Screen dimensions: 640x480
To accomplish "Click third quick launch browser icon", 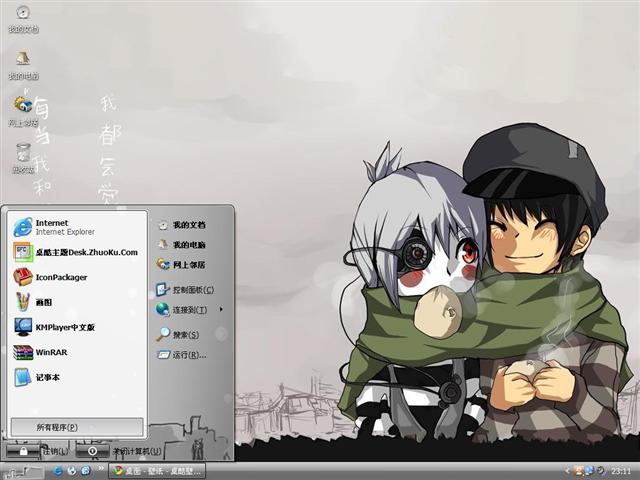I will point(86,471).
